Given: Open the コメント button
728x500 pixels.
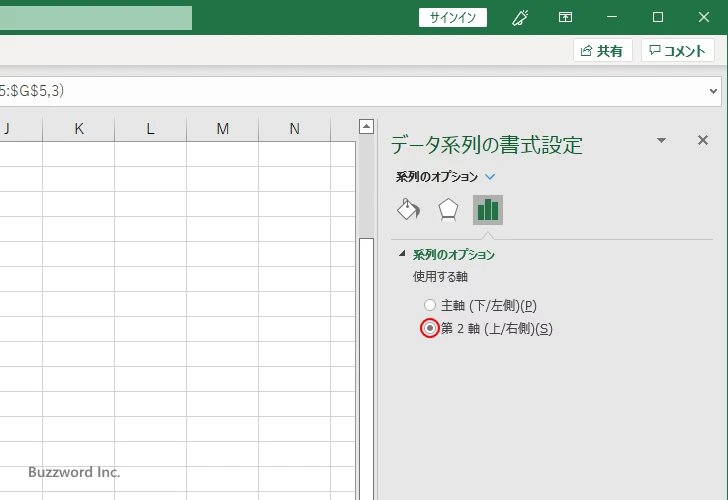Looking at the screenshot, I should pyautogui.click(x=677, y=50).
